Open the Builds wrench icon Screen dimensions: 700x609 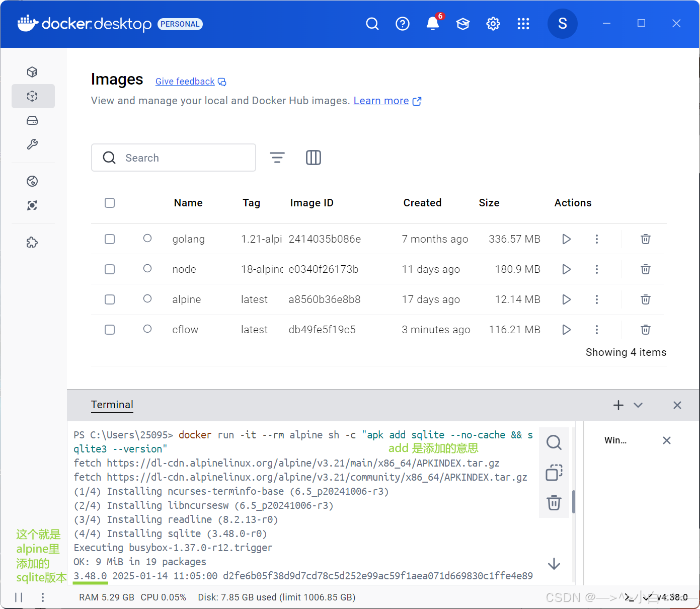32,144
